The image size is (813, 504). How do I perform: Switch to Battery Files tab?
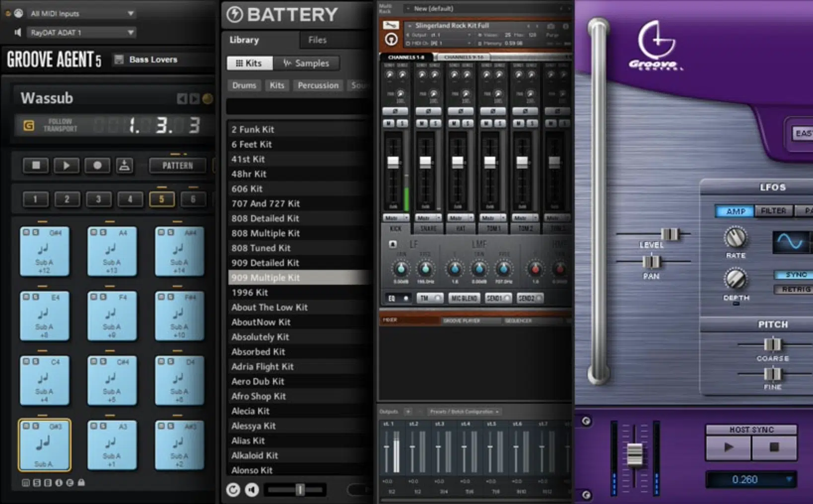pyautogui.click(x=317, y=40)
